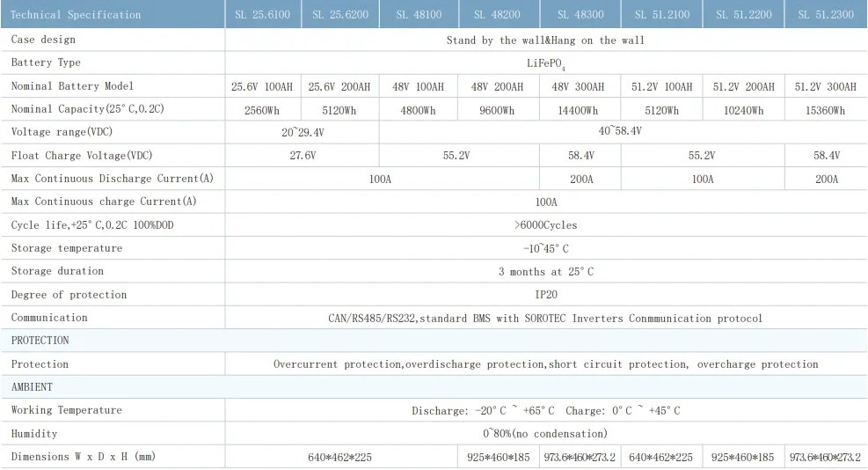
Task: Click the Stand by the wall case design text
Action: 545,40
